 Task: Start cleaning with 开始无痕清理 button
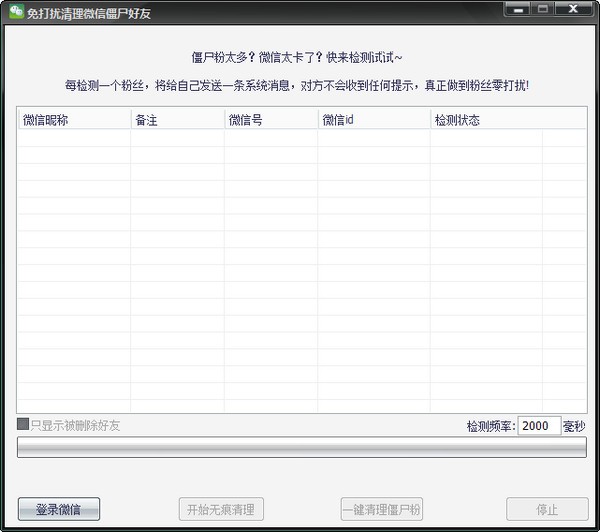tap(221, 509)
